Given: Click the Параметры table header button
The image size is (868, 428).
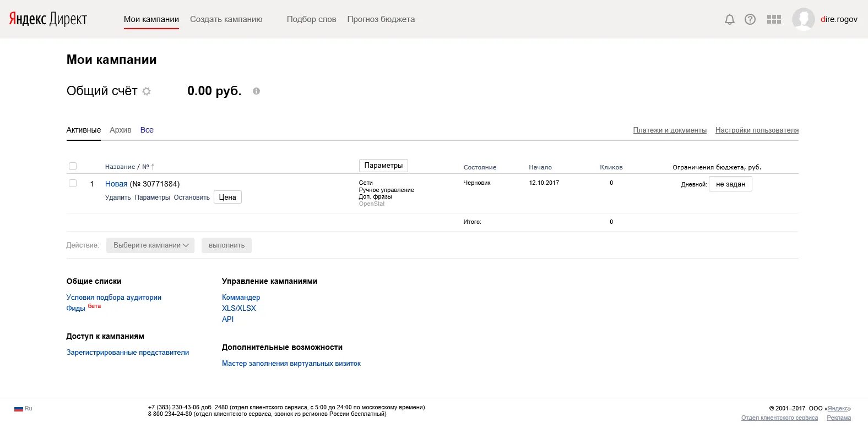Looking at the screenshot, I should point(383,166).
